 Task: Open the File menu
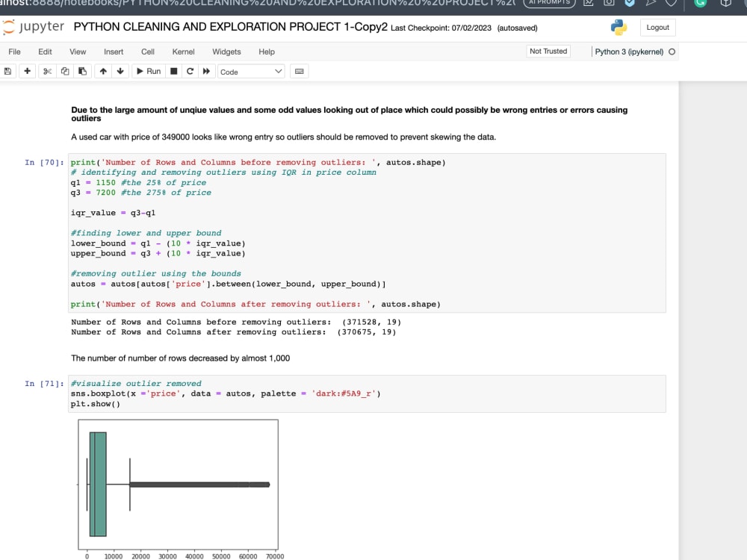click(x=14, y=52)
